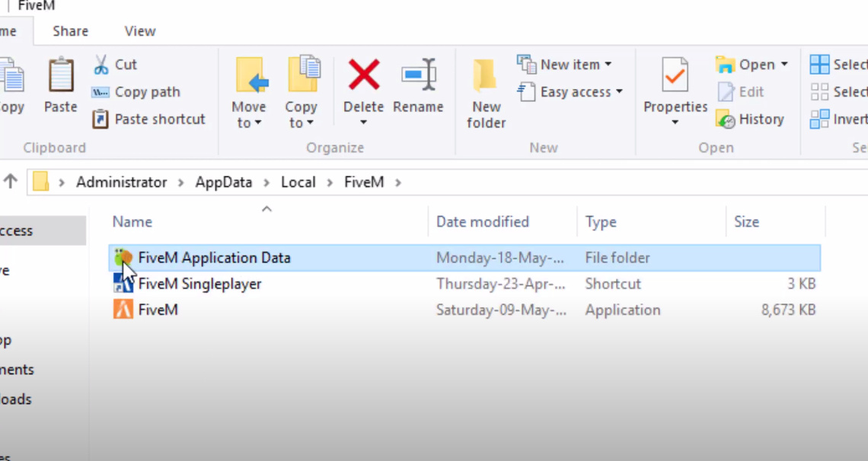
Task: Switch to the Share ribbon tab
Action: point(70,31)
